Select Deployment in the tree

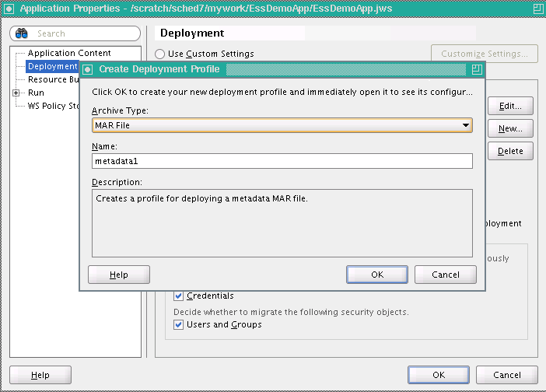pos(52,66)
